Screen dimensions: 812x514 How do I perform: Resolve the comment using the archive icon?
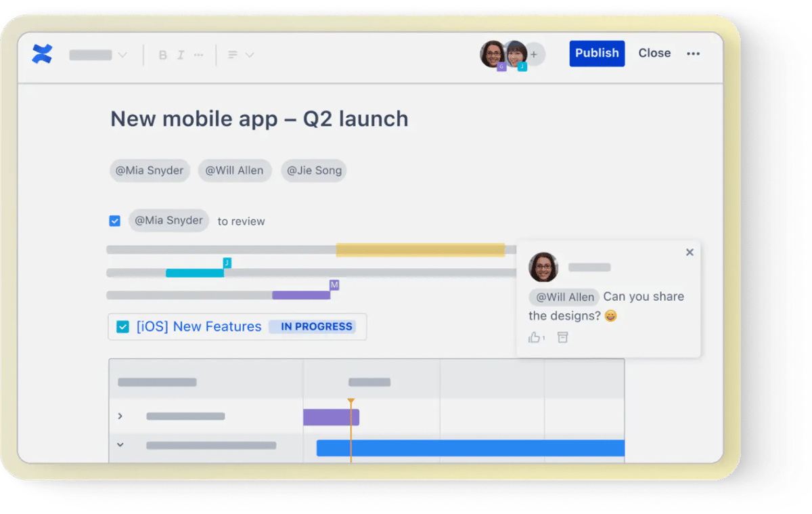[x=562, y=337]
